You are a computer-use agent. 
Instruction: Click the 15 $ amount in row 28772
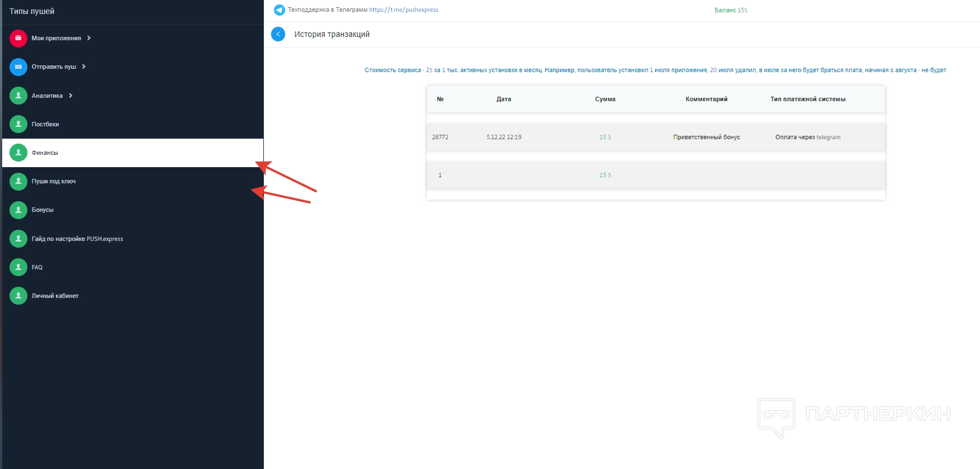[605, 137]
